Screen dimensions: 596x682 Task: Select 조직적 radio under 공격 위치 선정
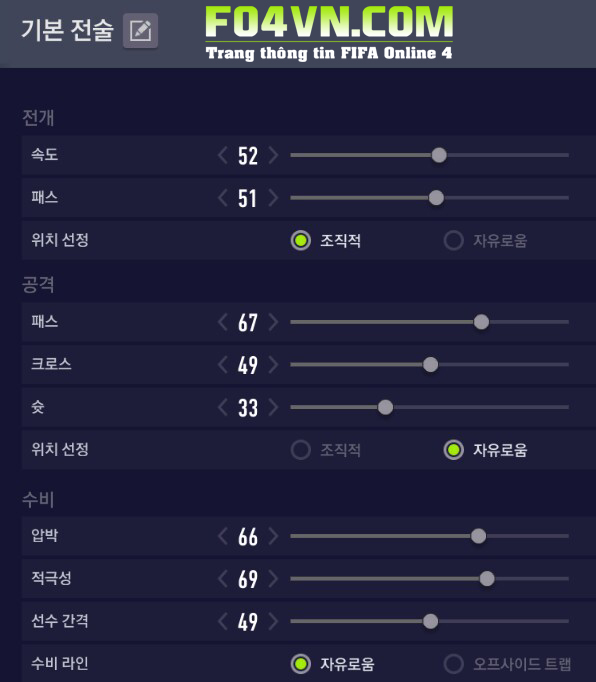pyautogui.click(x=301, y=450)
